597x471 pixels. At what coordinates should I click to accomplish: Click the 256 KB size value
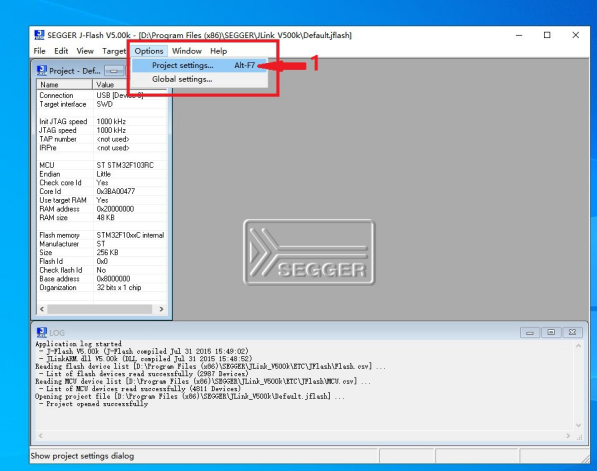[107, 252]
